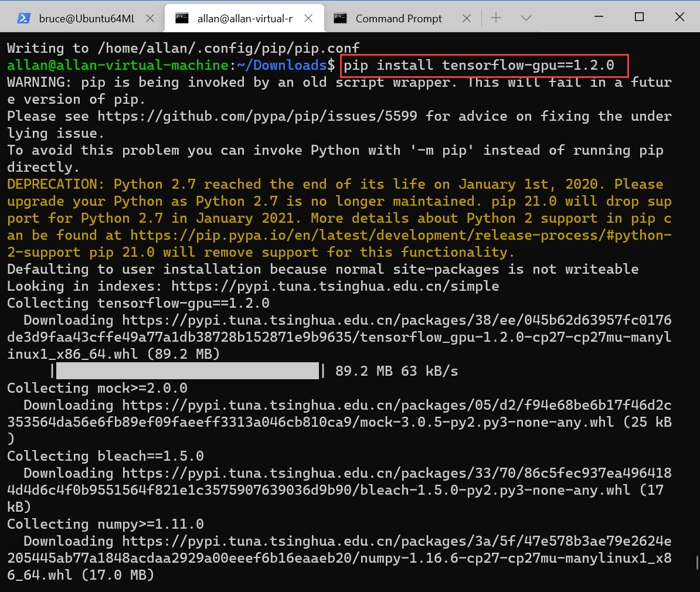Click the tensorflow download progress bar

point(188,371)
